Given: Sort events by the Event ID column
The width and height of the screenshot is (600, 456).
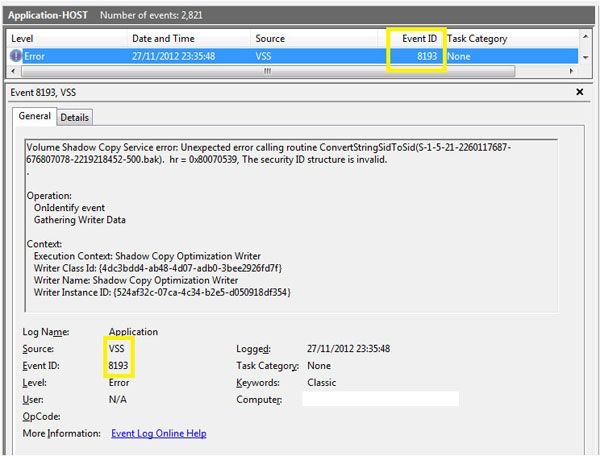Looking at the screenshot, I should (411, 39).
